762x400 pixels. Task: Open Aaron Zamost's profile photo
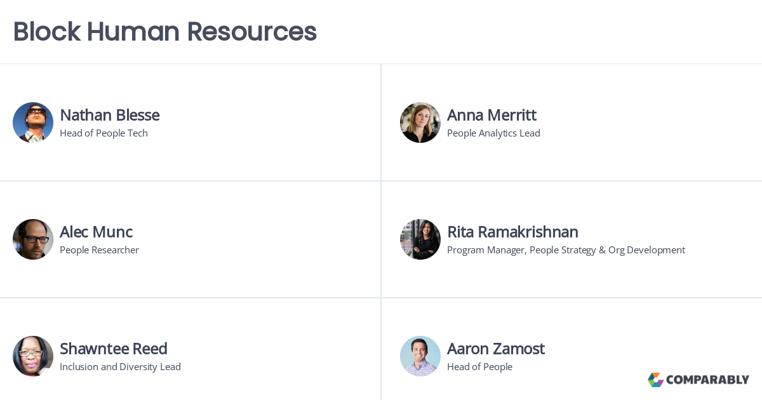click(420, 356)
